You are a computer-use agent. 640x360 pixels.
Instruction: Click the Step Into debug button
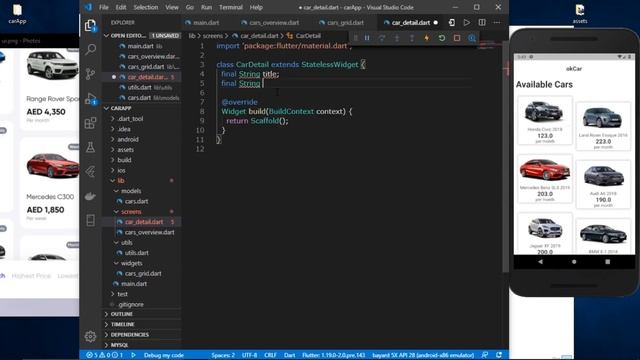tap(397, 38)
